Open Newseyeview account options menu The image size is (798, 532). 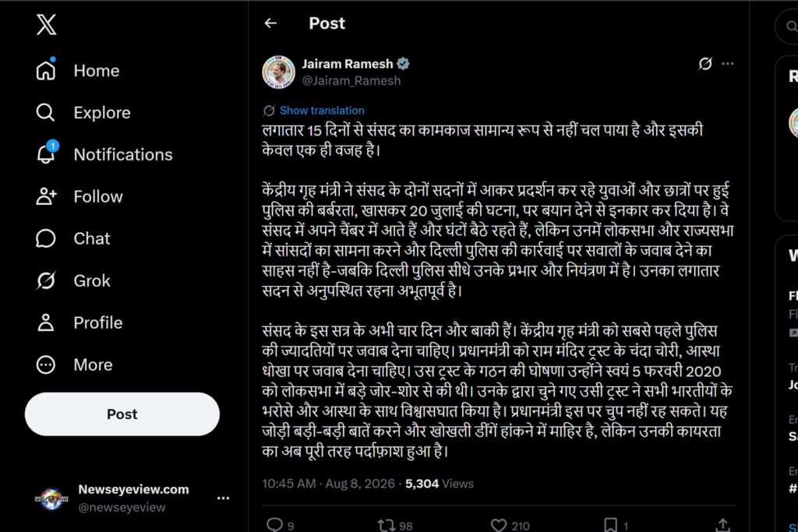click(x=223, y=498)
